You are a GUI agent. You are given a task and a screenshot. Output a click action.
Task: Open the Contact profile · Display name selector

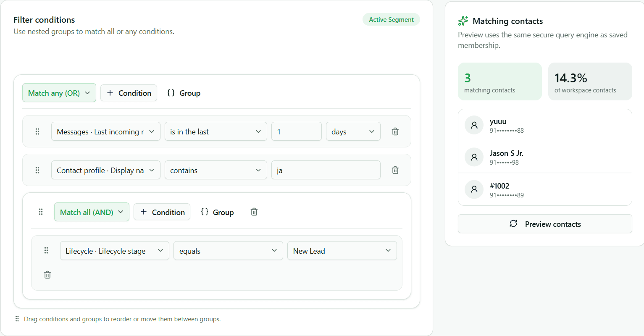click(106, 170)
